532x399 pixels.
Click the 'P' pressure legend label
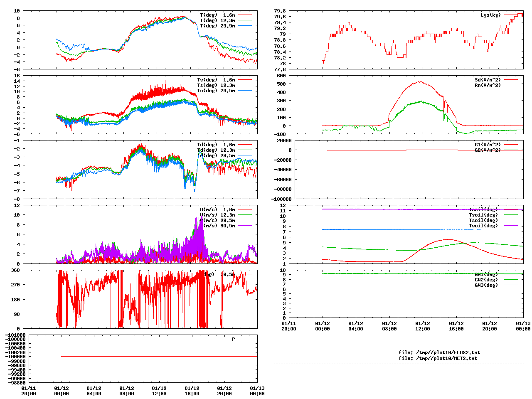pos(234,339)
